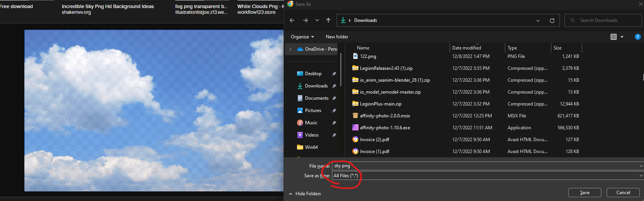
Task: Select LegionPlus-main.zip
Action: tap(380, 104)
